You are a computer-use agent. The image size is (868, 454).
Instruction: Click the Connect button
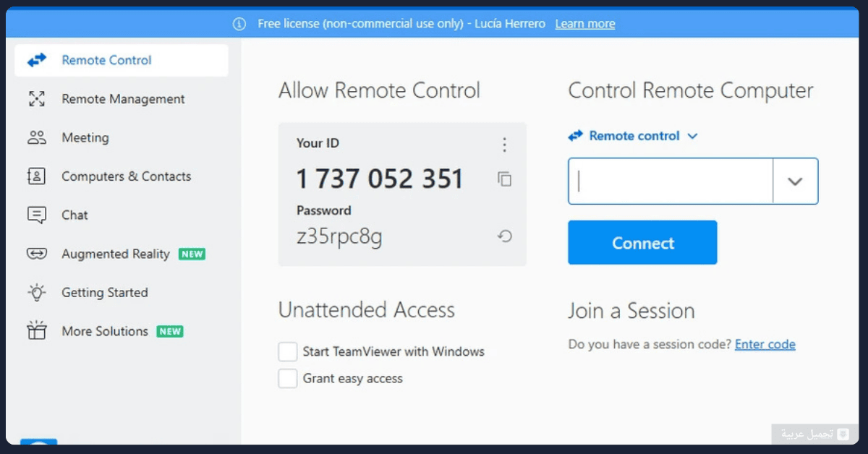[642, 243]
